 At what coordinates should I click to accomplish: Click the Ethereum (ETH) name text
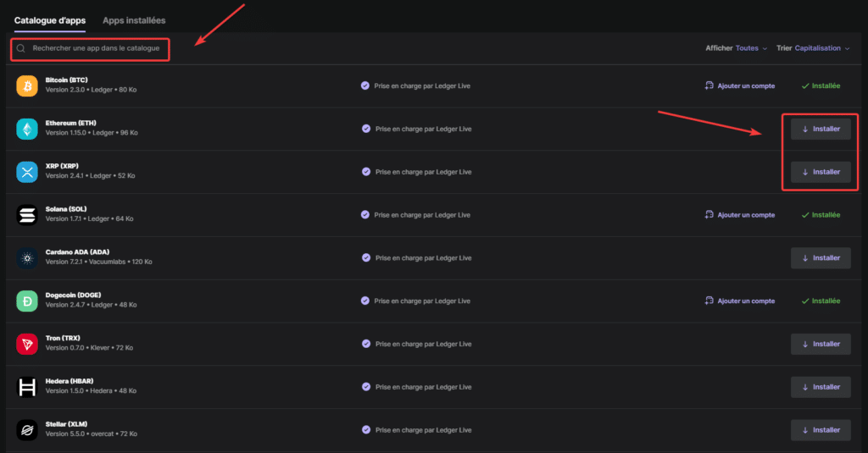pyautogui.click(x=71, y=123)
